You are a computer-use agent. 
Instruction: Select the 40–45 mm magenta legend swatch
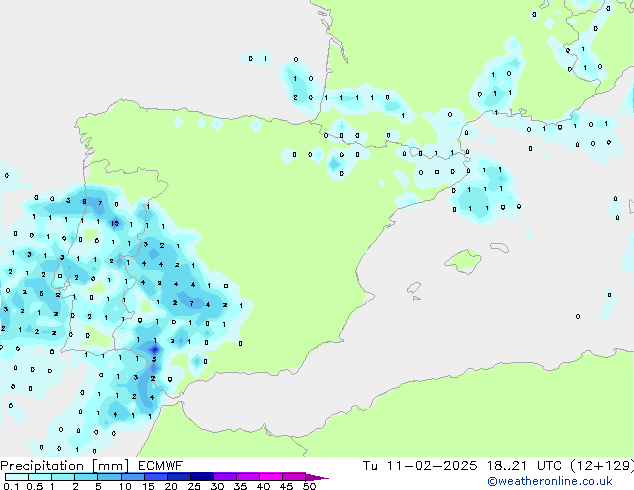click(x=271, y=477)
